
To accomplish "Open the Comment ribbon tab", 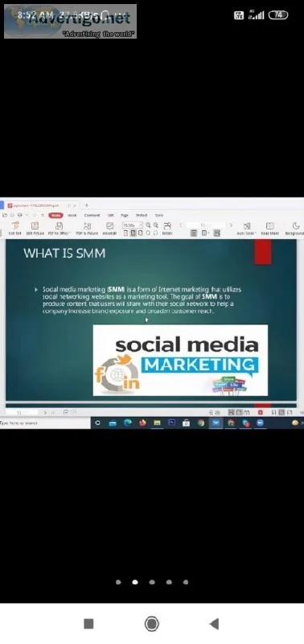I will 92,215.
